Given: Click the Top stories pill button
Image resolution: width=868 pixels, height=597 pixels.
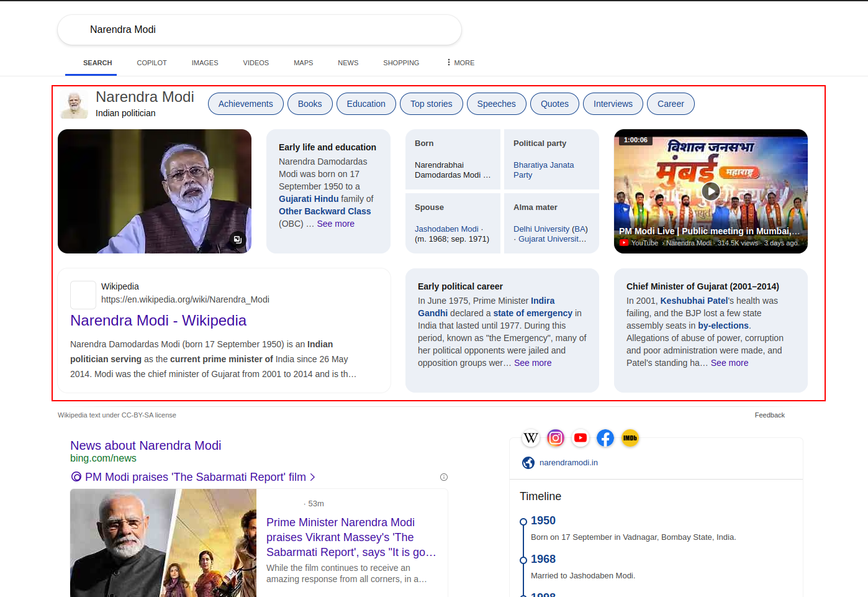Looking at the screenshot, I should pos(432,104).
